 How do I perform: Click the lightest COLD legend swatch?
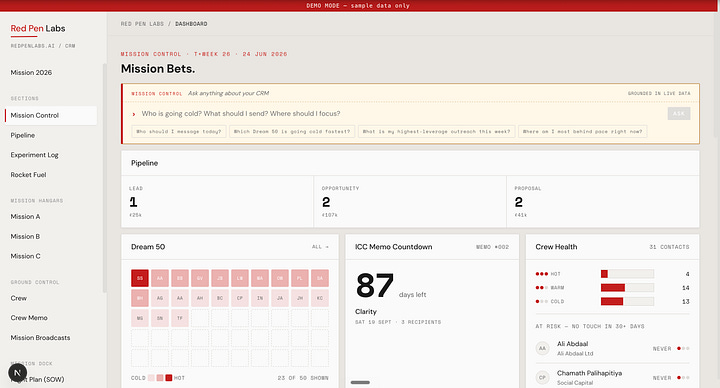(151, 378)
